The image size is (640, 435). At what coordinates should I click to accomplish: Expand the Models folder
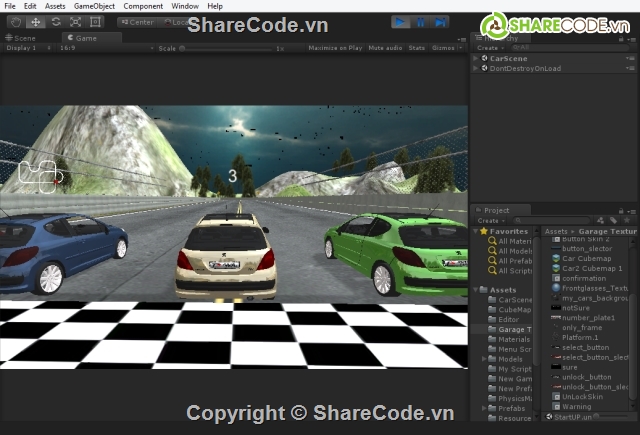click(484, 359)
